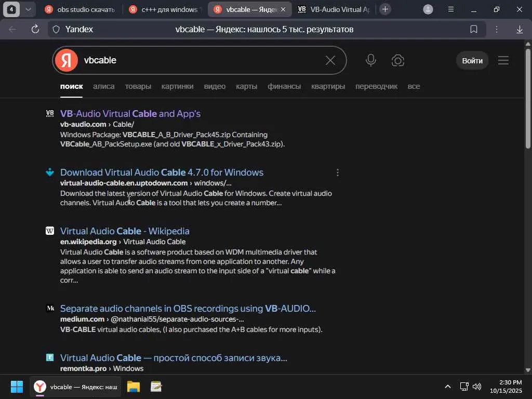The image size is (532, 399).
Task: Open File Explorer from taskbar
Action: click(134, 387)
